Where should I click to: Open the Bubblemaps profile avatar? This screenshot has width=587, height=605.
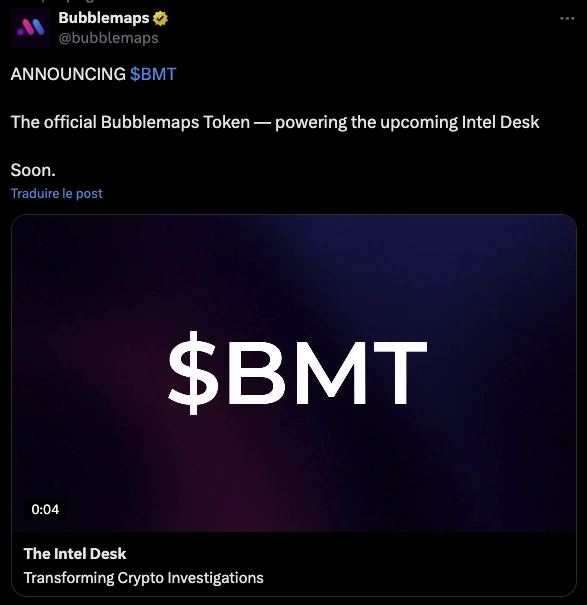click(30, 28)
